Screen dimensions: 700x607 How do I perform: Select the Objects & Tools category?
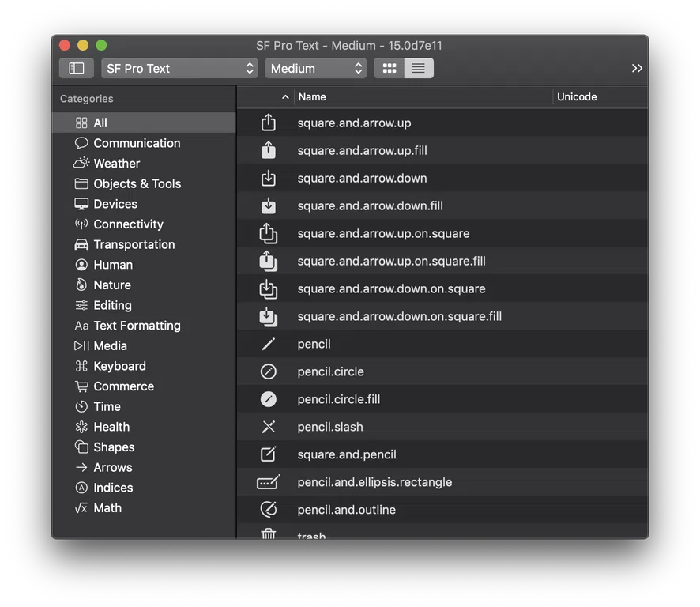[x=145, y=183]
